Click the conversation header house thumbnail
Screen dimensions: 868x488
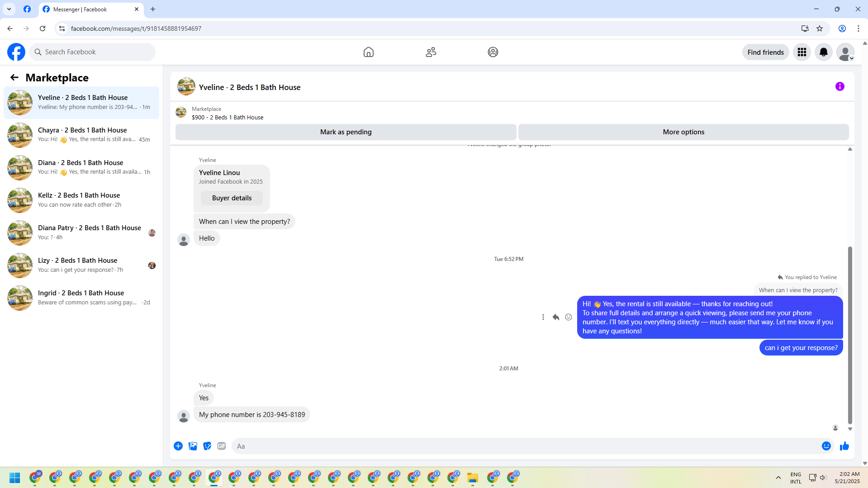click(x=186, y=86)
